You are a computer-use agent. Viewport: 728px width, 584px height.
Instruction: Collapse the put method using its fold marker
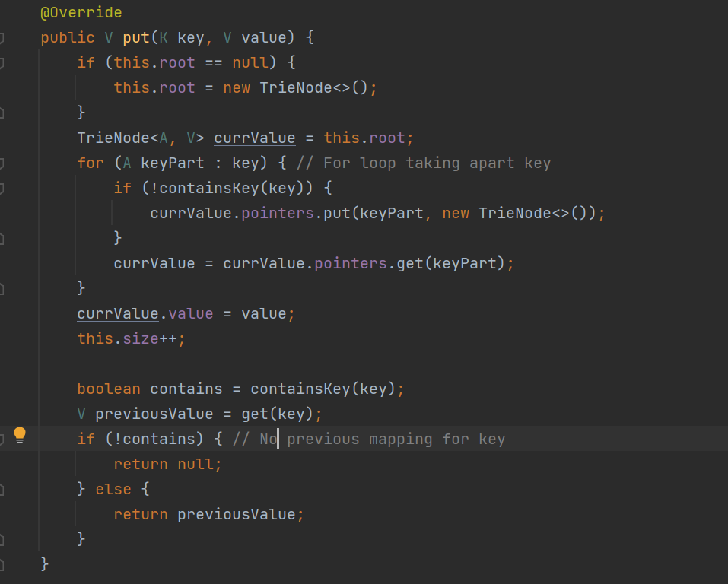(x=2, y=37)
